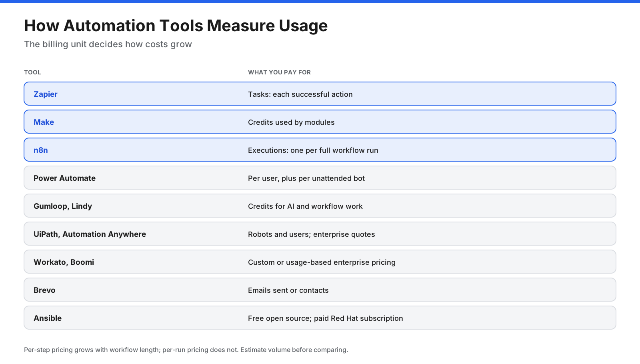The image size is (640, 364).
Task: Select the 'Brevo' tool name
Action: (44, 290)
